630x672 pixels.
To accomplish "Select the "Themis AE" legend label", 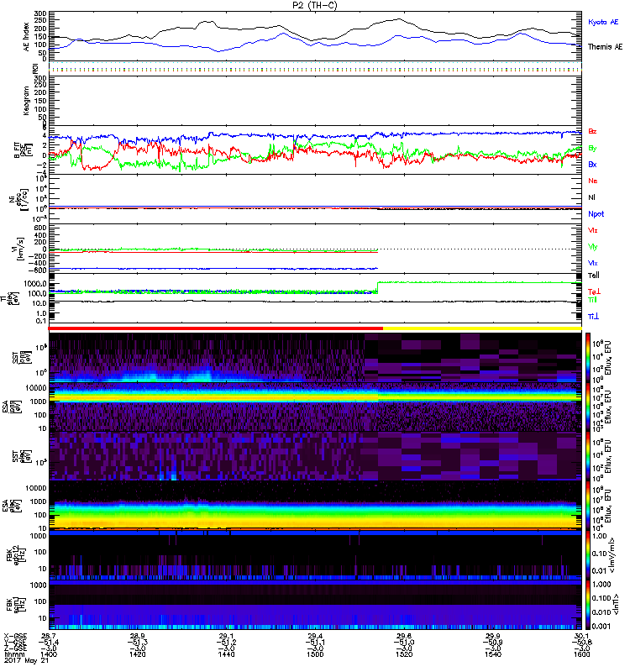I will tap(605, 47).
